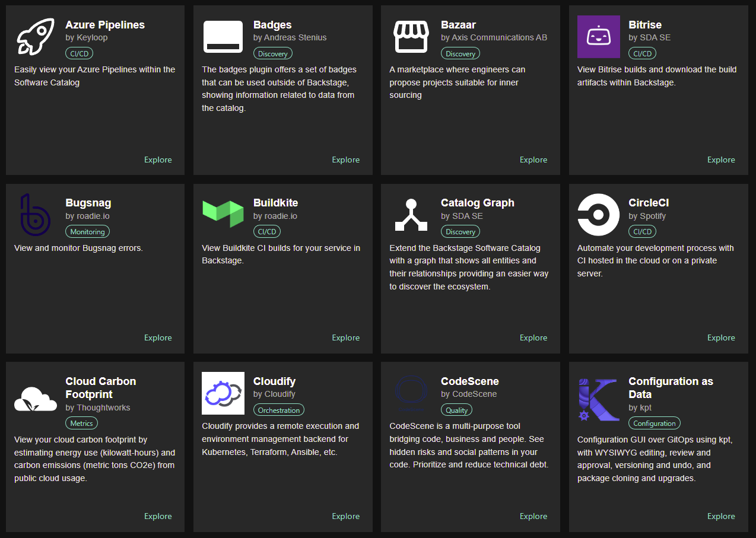
Task: Explore the Cloudify plugin
Action: pyautogui.click(x=346, y=516)
